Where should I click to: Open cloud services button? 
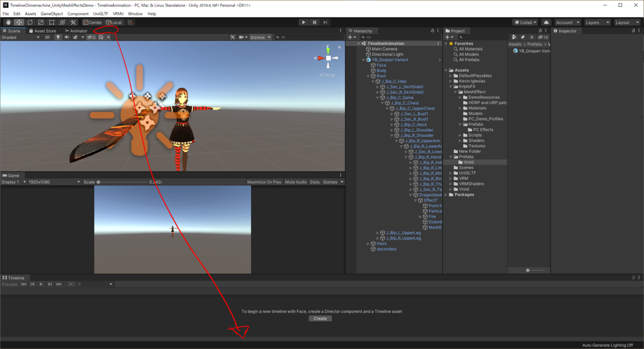(546, 23)
